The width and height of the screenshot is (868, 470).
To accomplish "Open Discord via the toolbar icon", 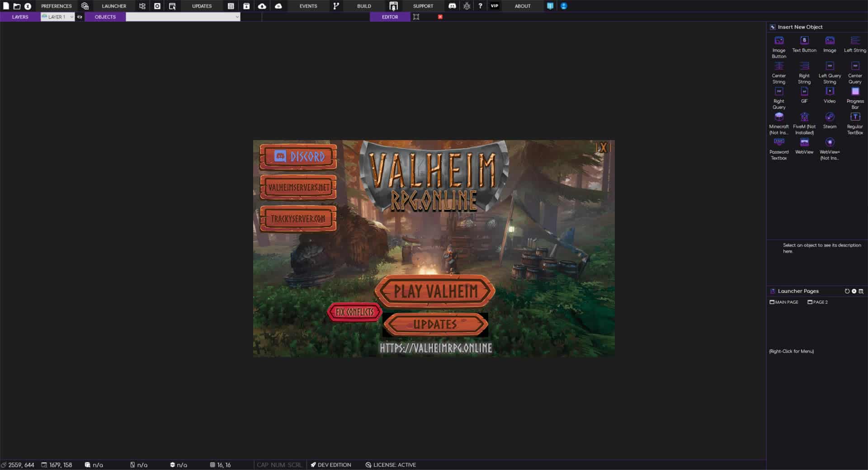I will point(452,6).
